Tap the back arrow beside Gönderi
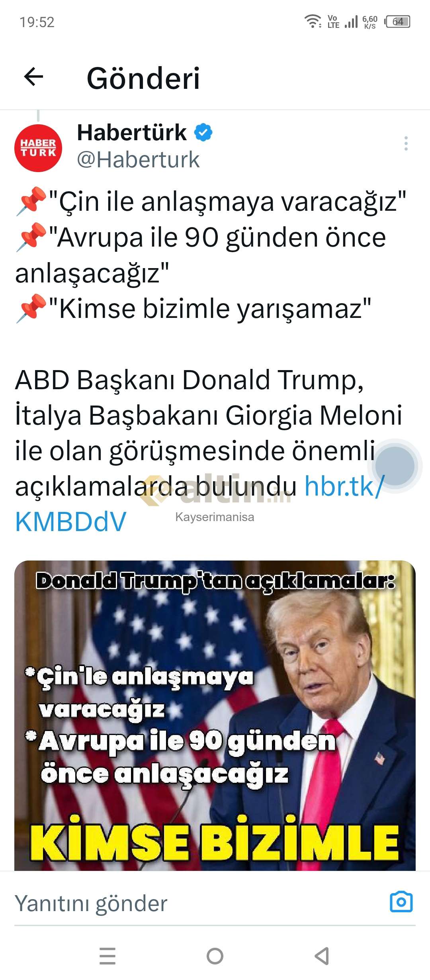The image size is (430, 980). [33, 77]
